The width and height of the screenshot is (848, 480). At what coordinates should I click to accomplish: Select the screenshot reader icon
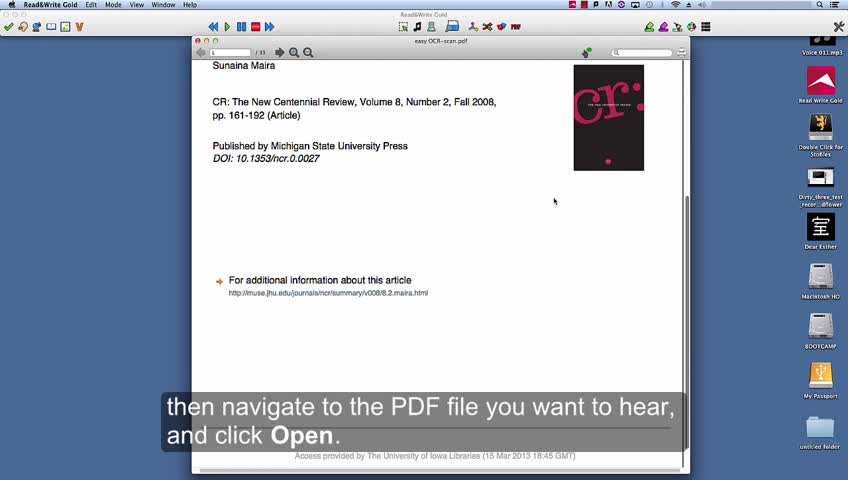click(x=403, y=26)
